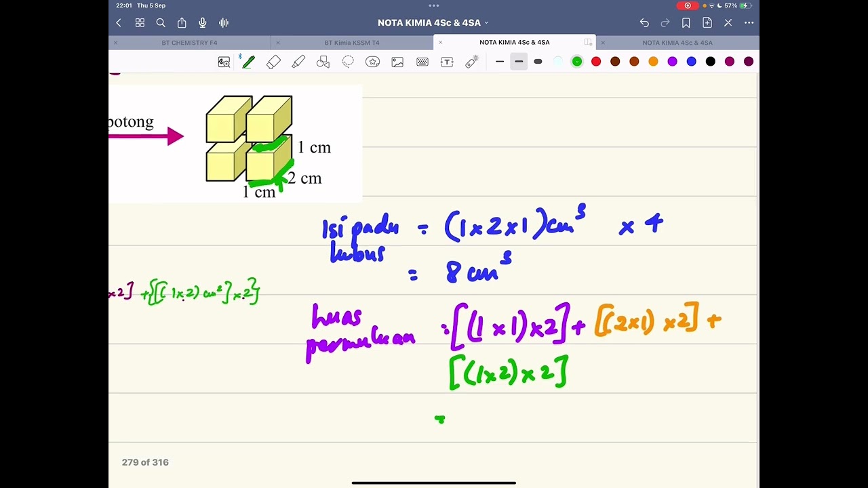
Task: Select the Shapes tool
Action: [x=323, y=62]
